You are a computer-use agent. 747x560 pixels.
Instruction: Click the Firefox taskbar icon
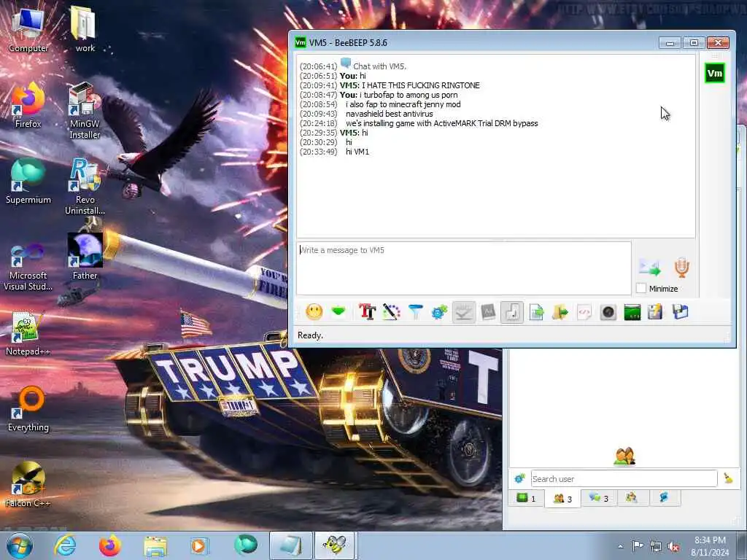(x=109, y=545)
